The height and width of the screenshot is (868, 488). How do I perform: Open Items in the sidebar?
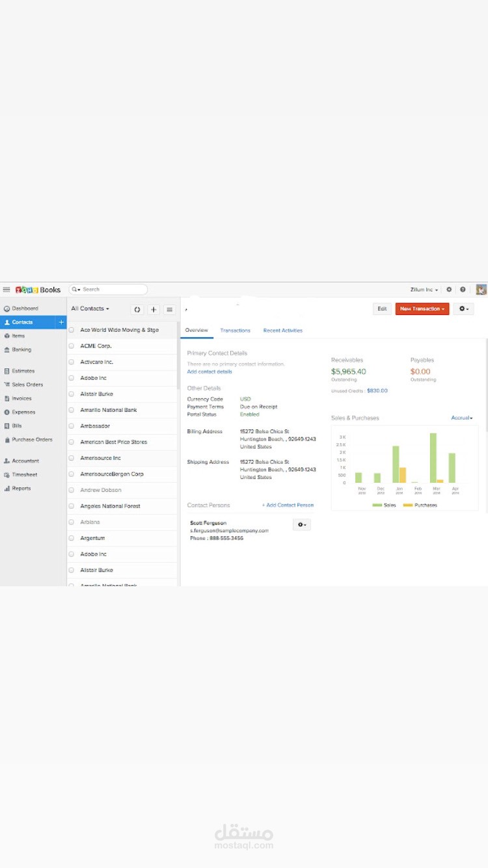click(14, 336)
